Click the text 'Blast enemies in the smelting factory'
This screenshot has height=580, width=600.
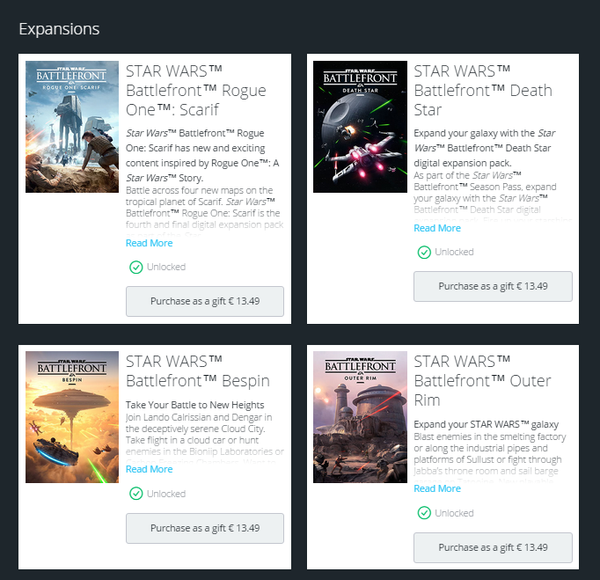(490, 437)
